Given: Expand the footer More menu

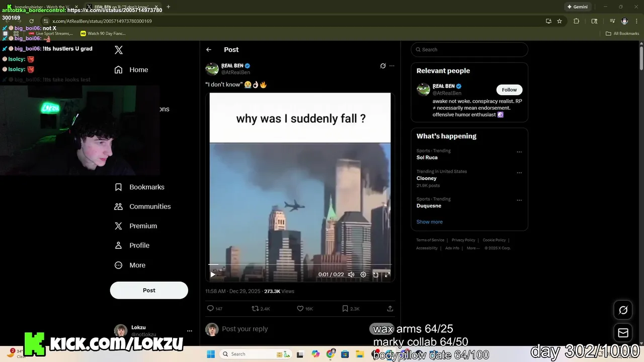Looking at the screenshot, I should pyautogui.click(x=472, y=248).
